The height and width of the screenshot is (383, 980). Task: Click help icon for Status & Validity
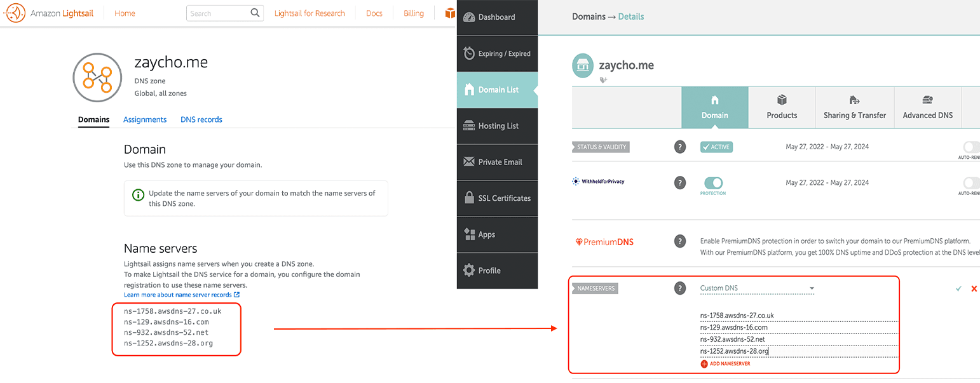pos(680,147)
